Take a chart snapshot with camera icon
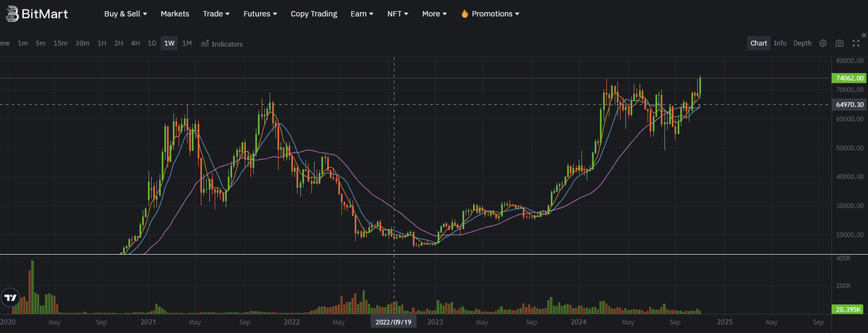 pos(839,43)
